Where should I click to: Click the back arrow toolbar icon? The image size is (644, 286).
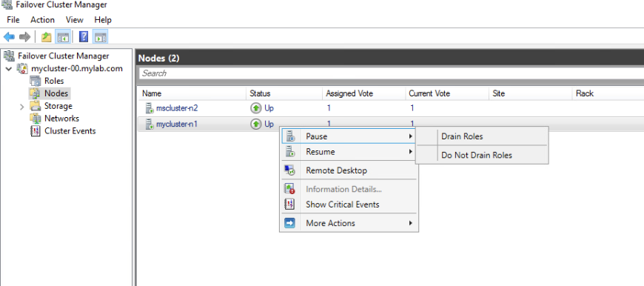9,37
